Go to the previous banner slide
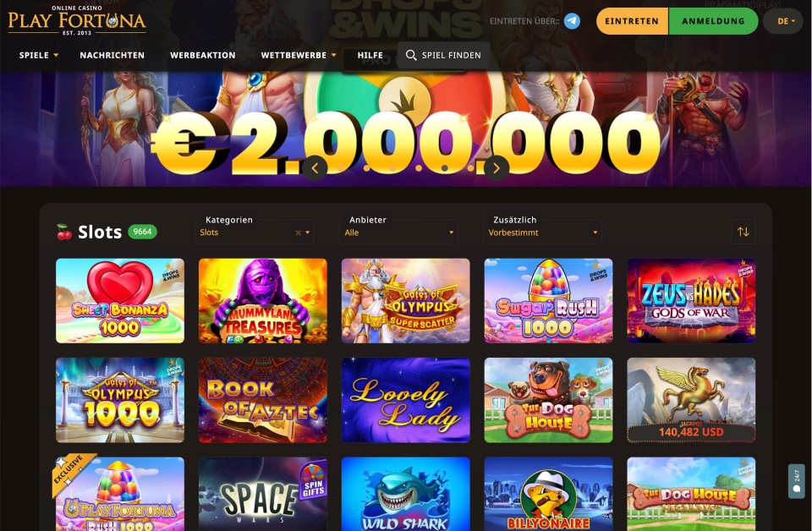 (x=315, y=168)
